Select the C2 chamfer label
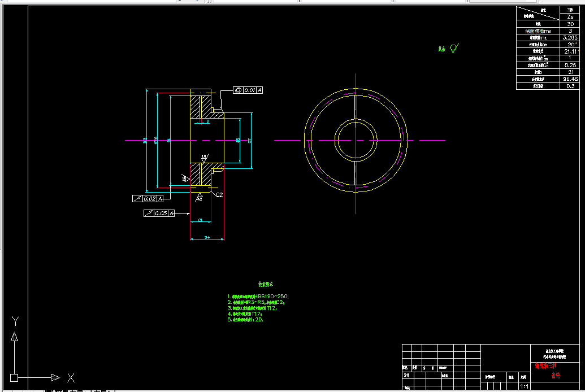 (219, 195)
